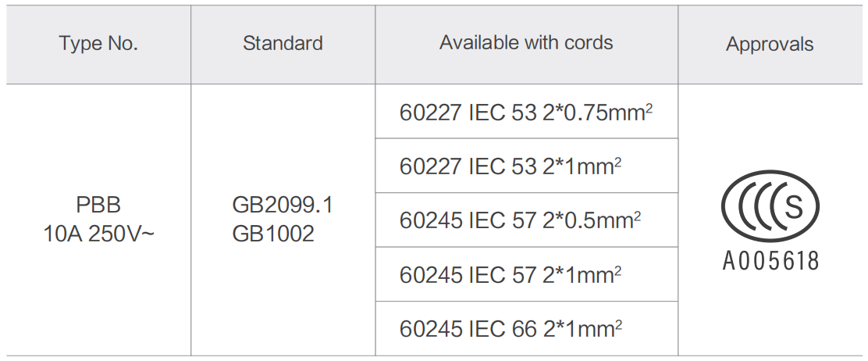Click the 10A 250V~ rating text
The height and width of the screenshot is (361, 868).
(98, 234)
